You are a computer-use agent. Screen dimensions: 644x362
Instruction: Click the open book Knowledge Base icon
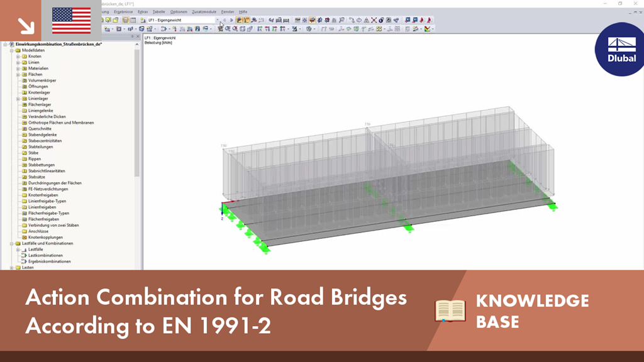[x=450, y=310]
